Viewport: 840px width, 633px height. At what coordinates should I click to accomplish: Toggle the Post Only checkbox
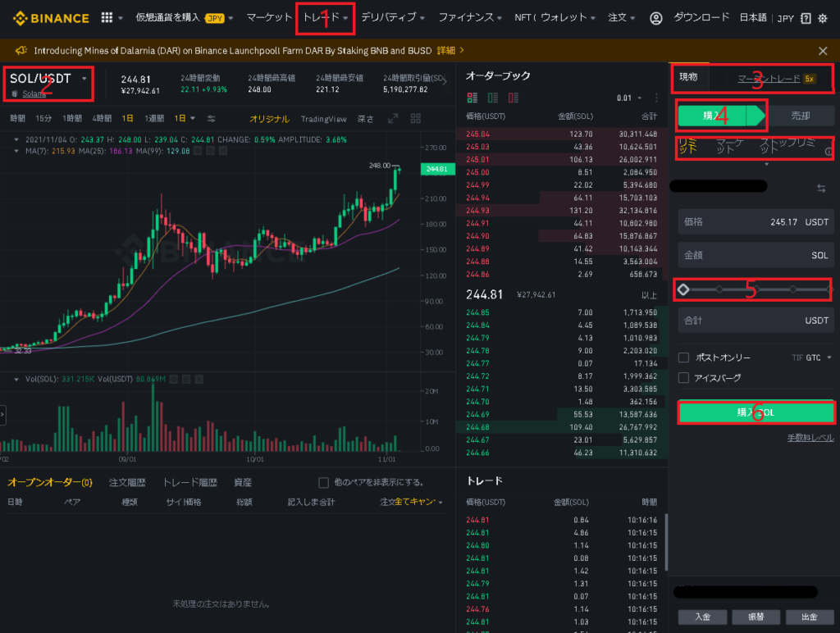(683, 357)
